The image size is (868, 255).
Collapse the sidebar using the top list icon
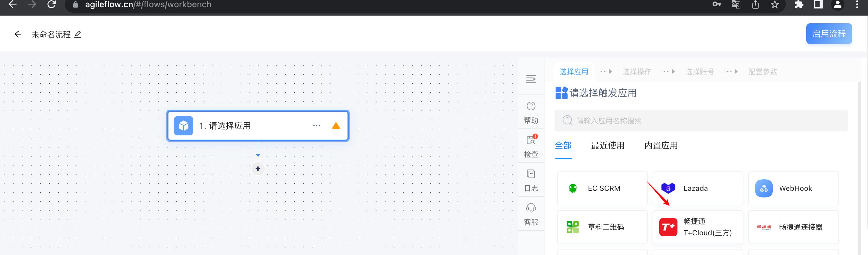(531, 79)
